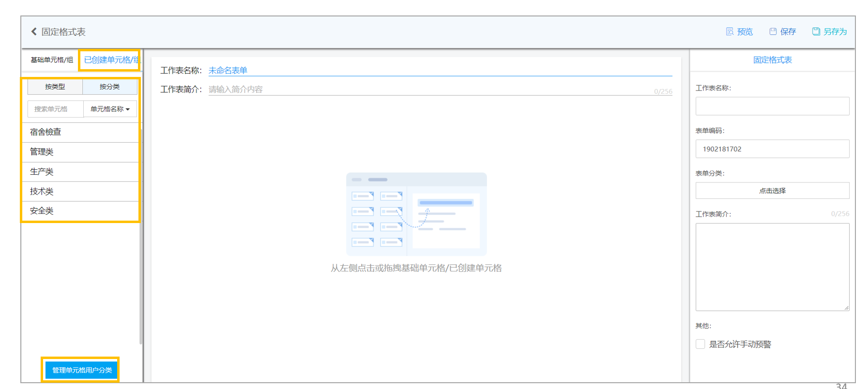
Task: Toggle the 是否允许手动预警 checkbox
Action: point(700,344)
